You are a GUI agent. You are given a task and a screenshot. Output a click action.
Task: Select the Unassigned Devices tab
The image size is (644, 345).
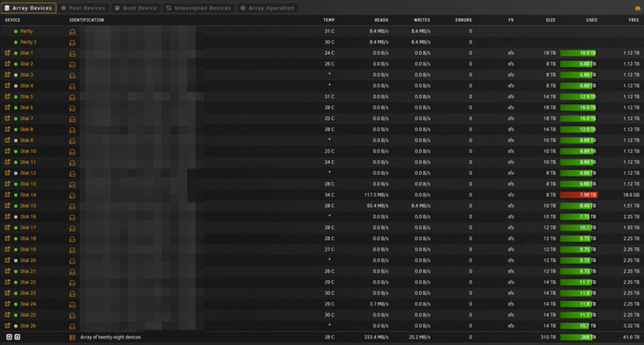pyautogui.click(x=199, y=8)
